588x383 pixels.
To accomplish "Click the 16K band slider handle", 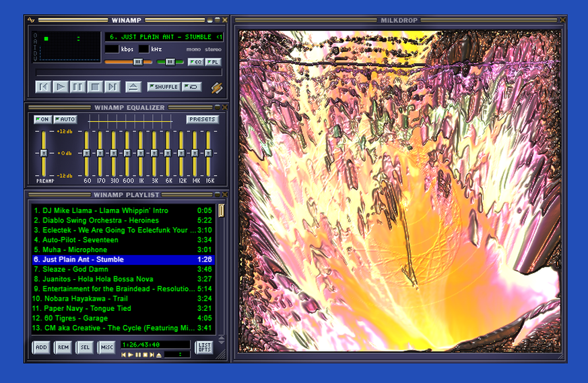I will coord(208,153).
